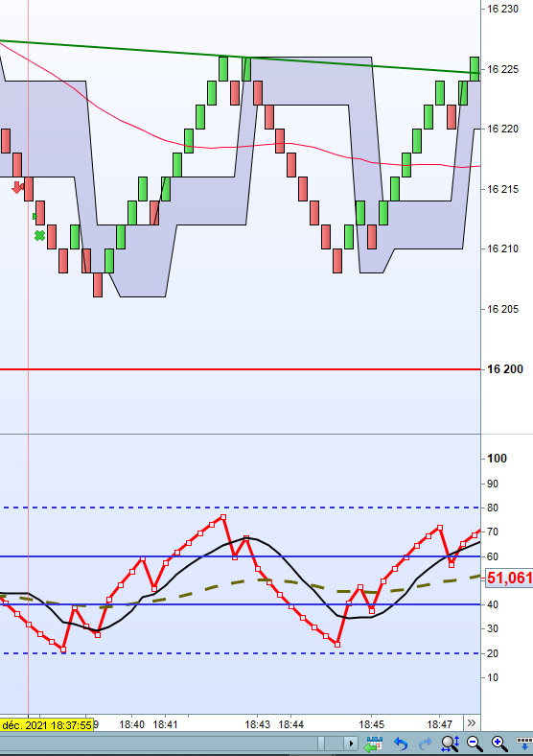This screenshot has height=756, width=533.
Task: Click the calendar go-to-date icon
Action: 373,744
